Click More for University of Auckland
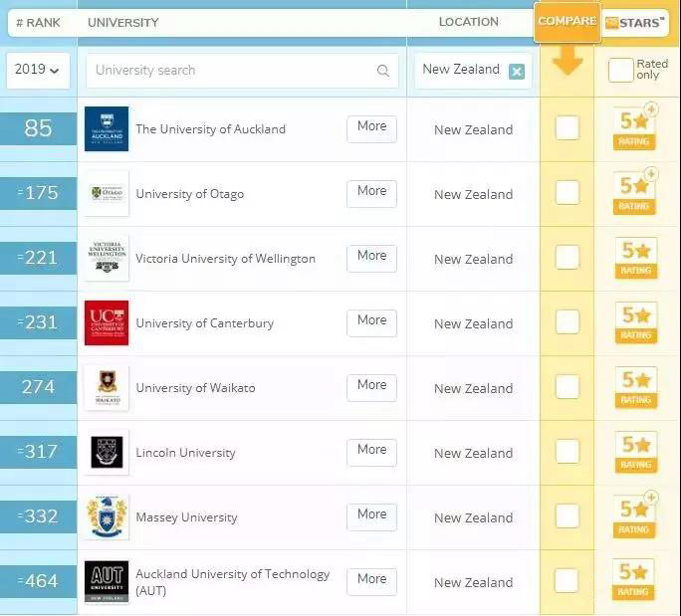681x616 pixels. [x=371, y=129]
